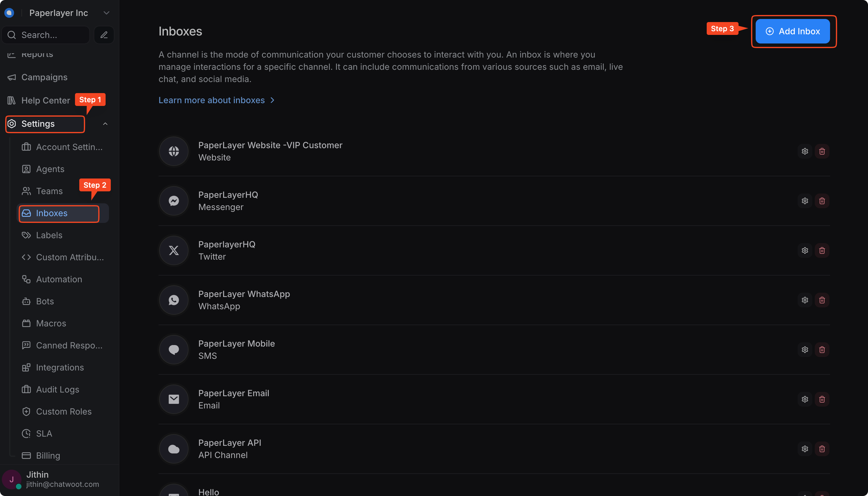Click the globe icon of Website inbox
Viewport: 868px width, 496px height.
point(174,151)
